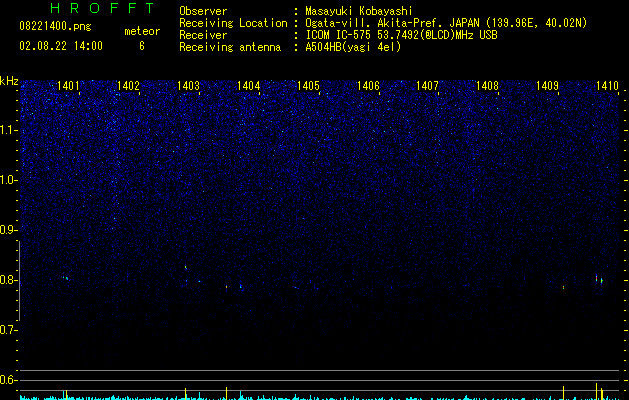This screenshot has height=400, width=629.
Task: Select the observer name Masayuki Kobayashi
Action: tap(359, 11)
